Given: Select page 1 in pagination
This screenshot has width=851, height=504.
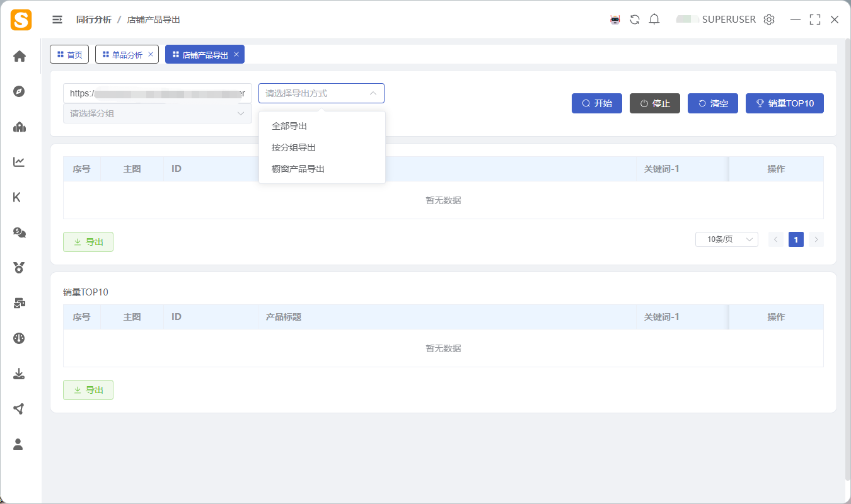Looking at the screenshot, I should (x=796, y=239).
